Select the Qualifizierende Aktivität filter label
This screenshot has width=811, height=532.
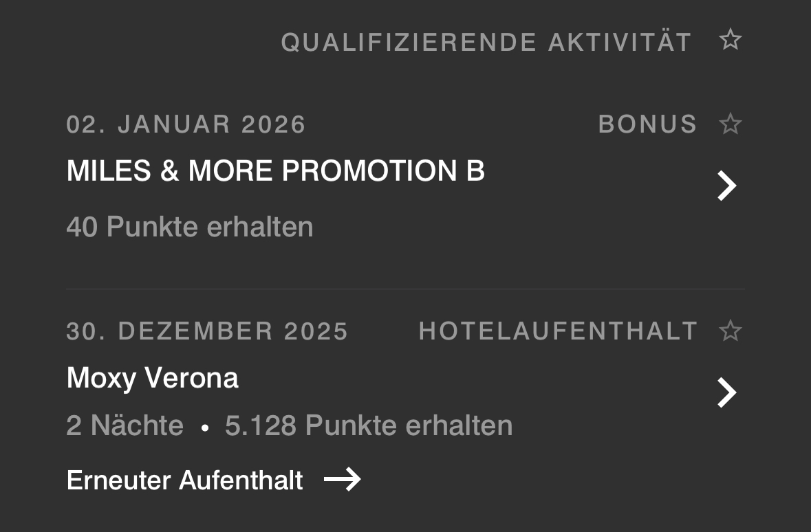[486, 43]
